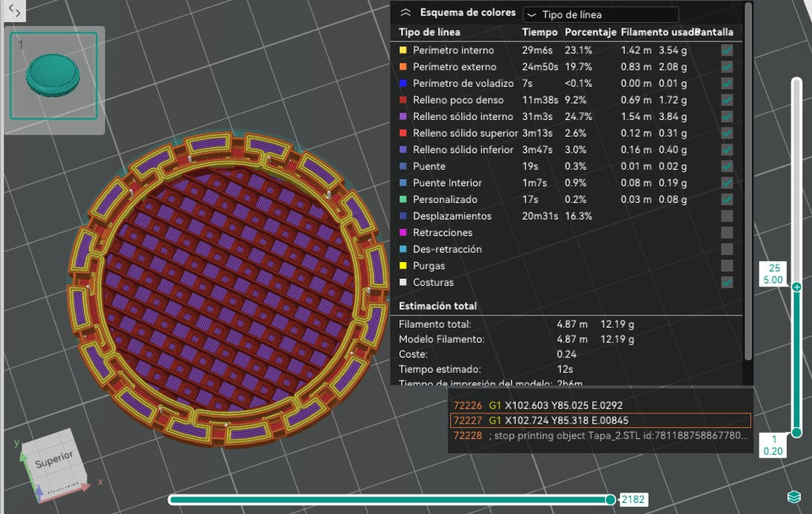Disable the Costuras visibility checkbox
This screenshot has height=514, width=812.
pyautogui.click(x=726, y=282)
